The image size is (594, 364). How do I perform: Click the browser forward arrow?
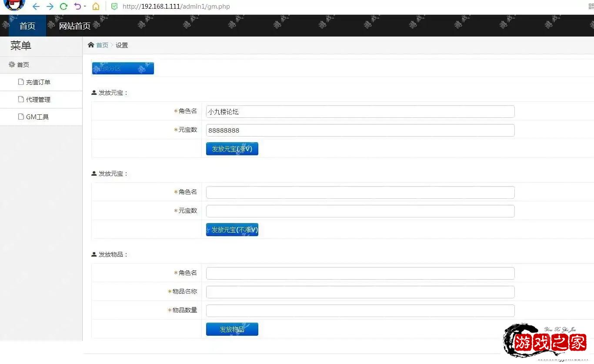click(50, 7)
